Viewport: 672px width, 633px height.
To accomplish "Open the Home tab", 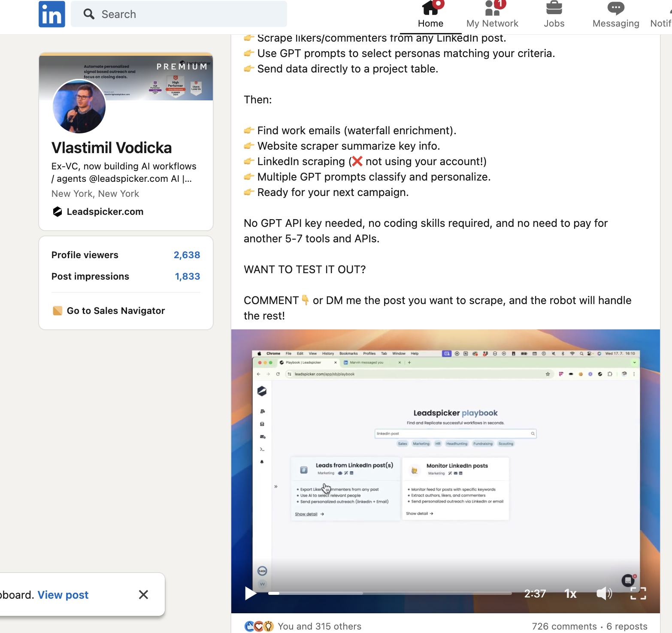I will coord(430,15).
